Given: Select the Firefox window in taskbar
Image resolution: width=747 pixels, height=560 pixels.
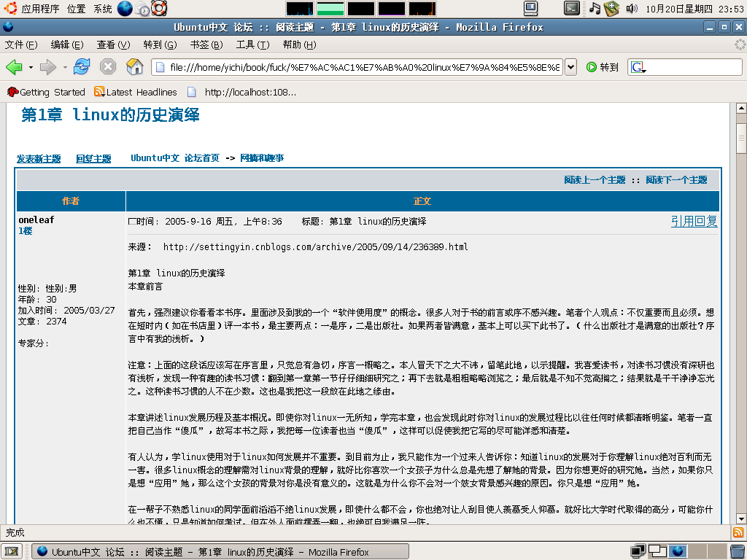Looking at the screenshot, I should (220, 552).
